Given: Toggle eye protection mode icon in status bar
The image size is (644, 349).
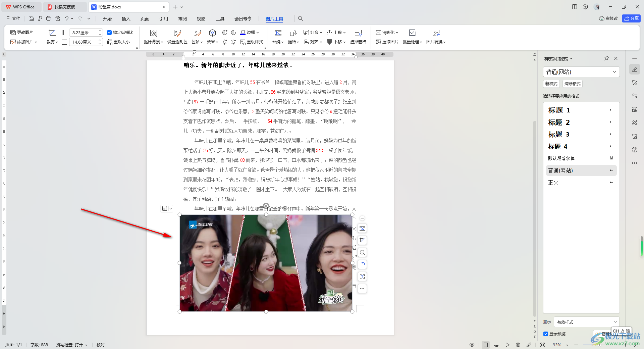Looking at the screenshot, I should [472, 345].
